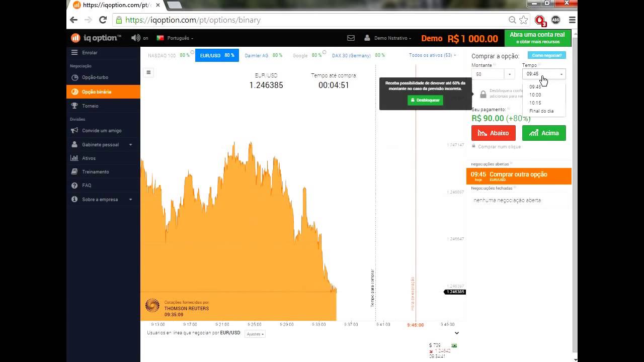Switch to the NASDAQ 100 asset tab
This screenshot has height=362, width=644.
(x=169, y=55)
